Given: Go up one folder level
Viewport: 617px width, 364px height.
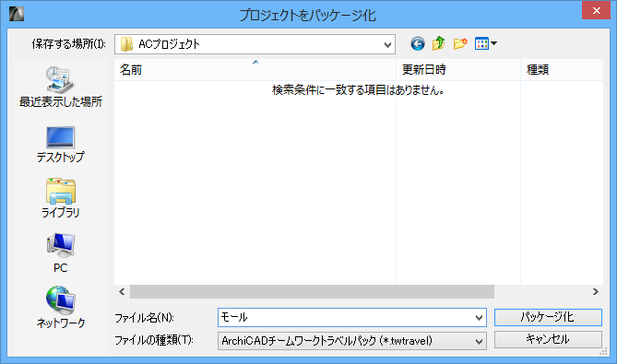Looking at the screenshot, I should pyautogui.click(x=438, y=43).
